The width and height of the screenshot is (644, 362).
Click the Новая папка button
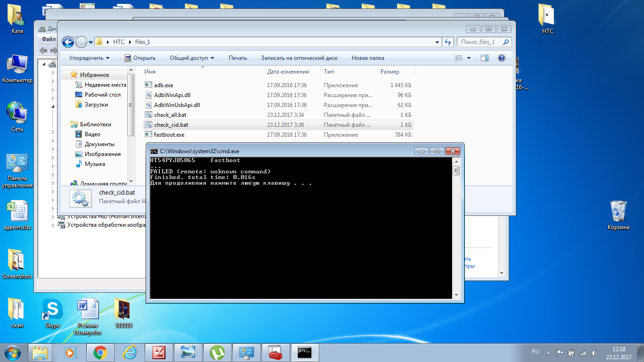point(368,58)
